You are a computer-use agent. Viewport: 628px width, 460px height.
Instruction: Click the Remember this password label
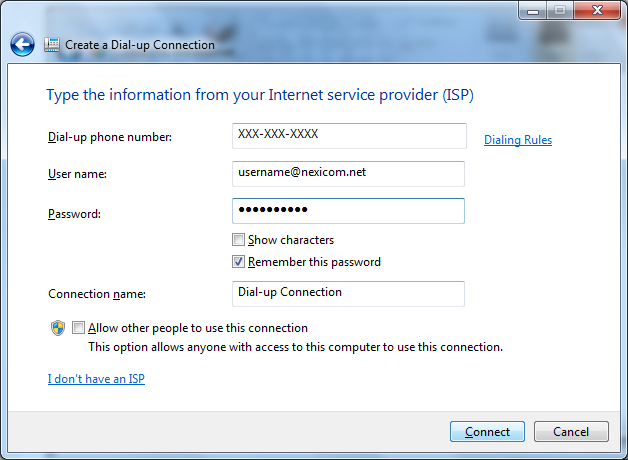(314, 262)
